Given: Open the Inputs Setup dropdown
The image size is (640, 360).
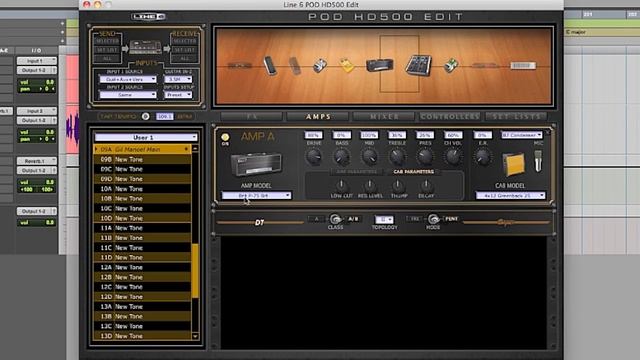Looking at the screenshot, I should click(x=179, y=95).
